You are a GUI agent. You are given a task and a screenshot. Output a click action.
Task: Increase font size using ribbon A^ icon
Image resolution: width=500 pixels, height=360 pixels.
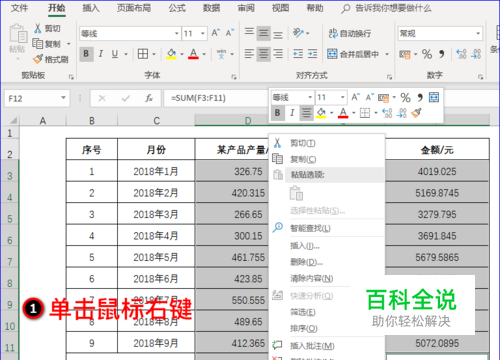tap(216, 33)
